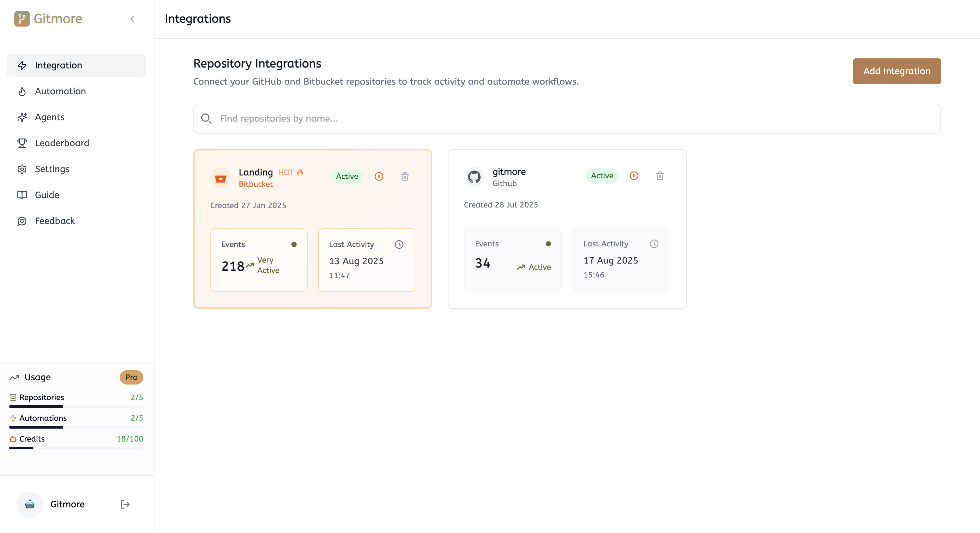Viewport: 980px width, 533px height.
Task: Open the Landing repository title
Action: (x=256, y=172)
